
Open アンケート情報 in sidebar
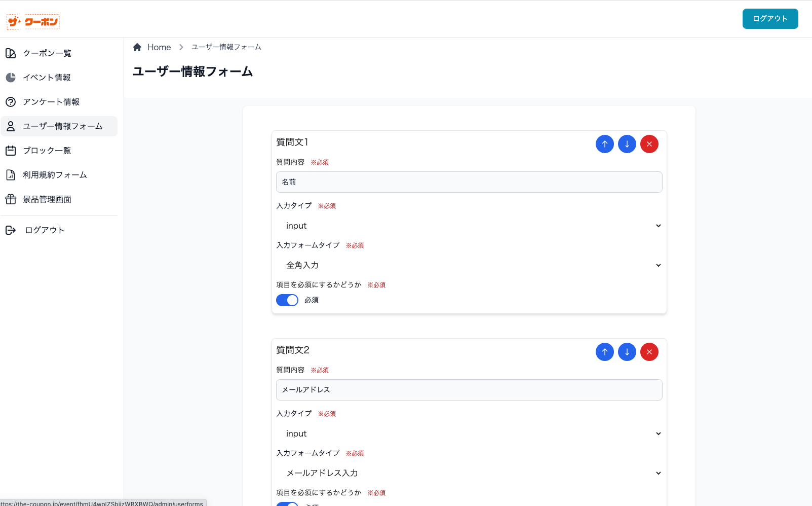[x=59, y=102]
